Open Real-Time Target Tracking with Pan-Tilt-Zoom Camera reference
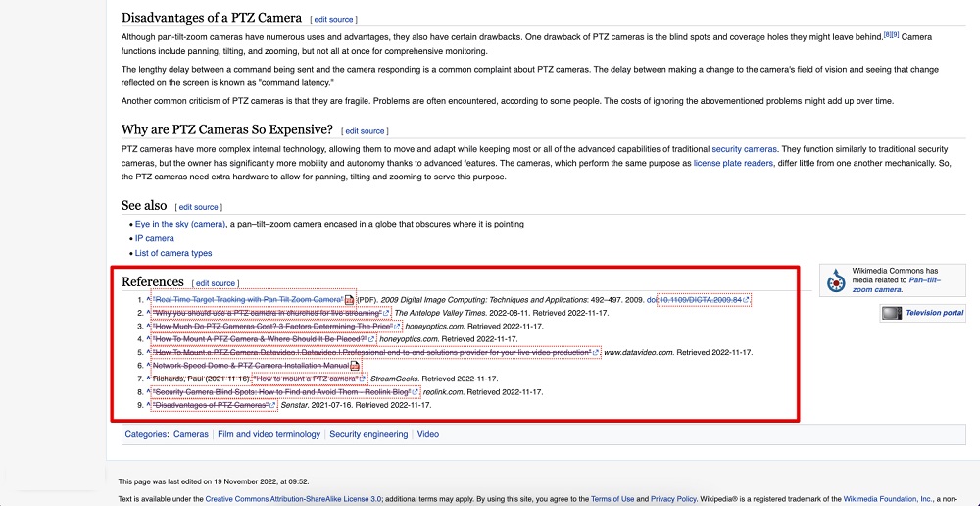980x506 pixels. (249, 300)
